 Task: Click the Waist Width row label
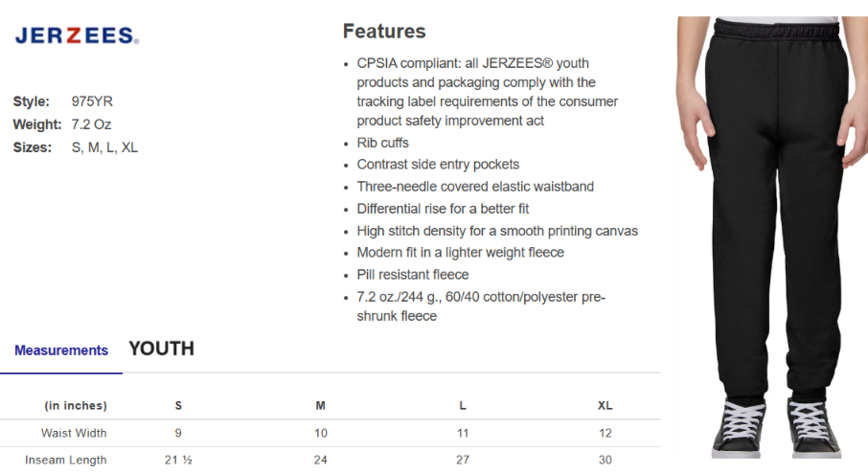pyautogui.click(x=74, y=433)
